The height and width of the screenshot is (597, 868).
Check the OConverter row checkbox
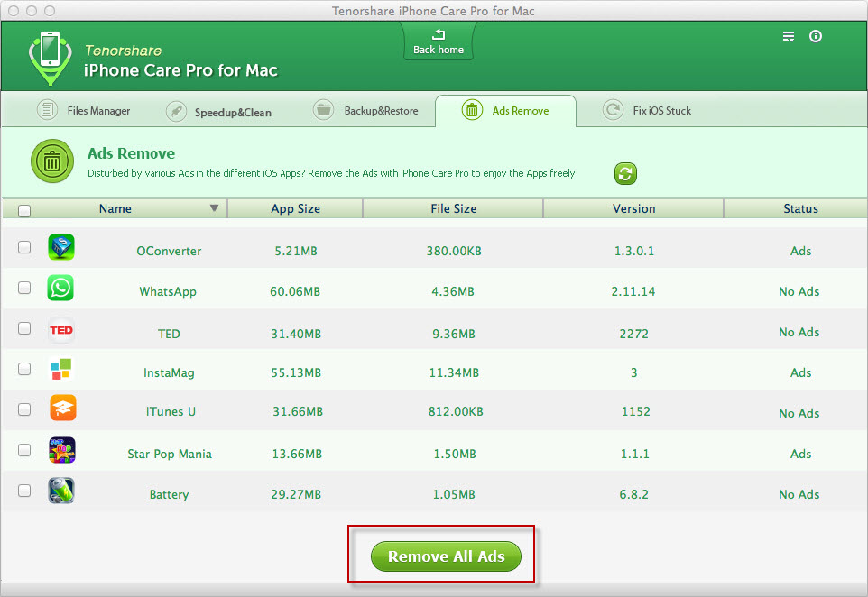[24, 247]
